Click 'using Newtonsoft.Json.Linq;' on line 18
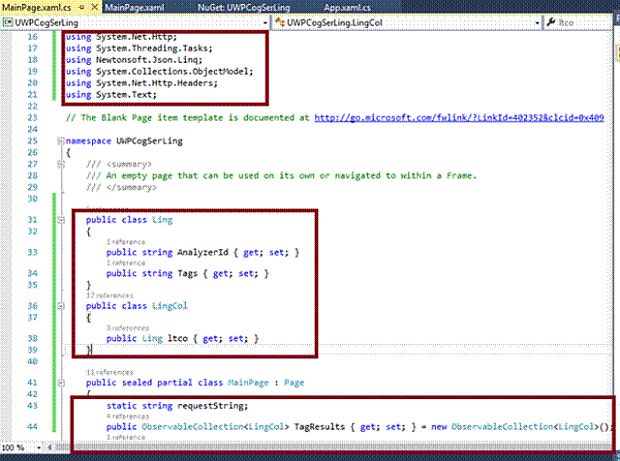The image size is (620, 461). click(x=134, y=60)
